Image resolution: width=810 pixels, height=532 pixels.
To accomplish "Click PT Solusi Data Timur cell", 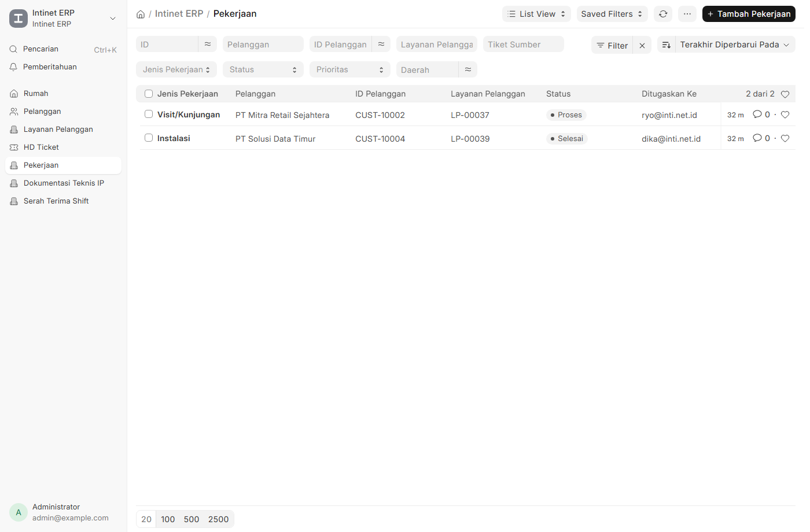I will pyautogui.click(x=275, y=139).
